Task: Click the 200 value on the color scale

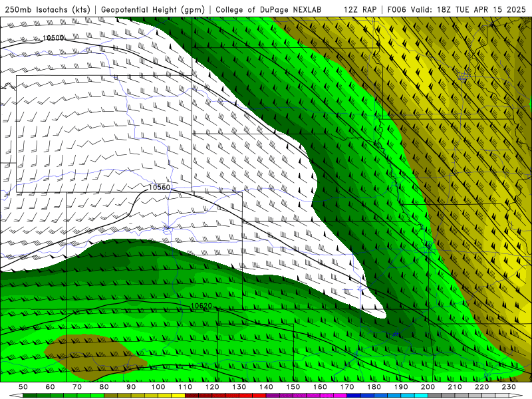Action: [x=428, y=387]
